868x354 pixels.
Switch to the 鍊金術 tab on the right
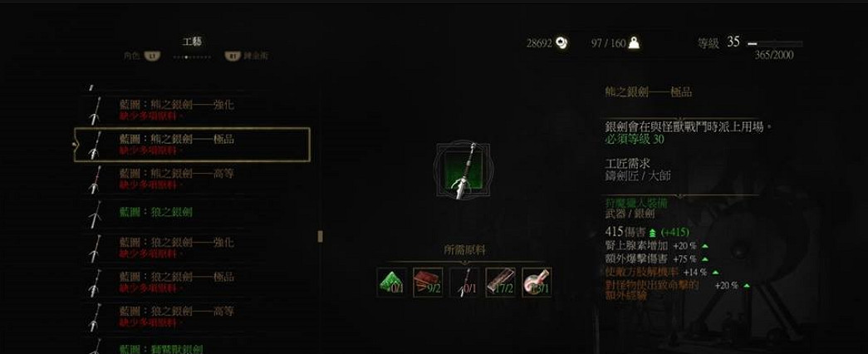[x=247, y=56]
